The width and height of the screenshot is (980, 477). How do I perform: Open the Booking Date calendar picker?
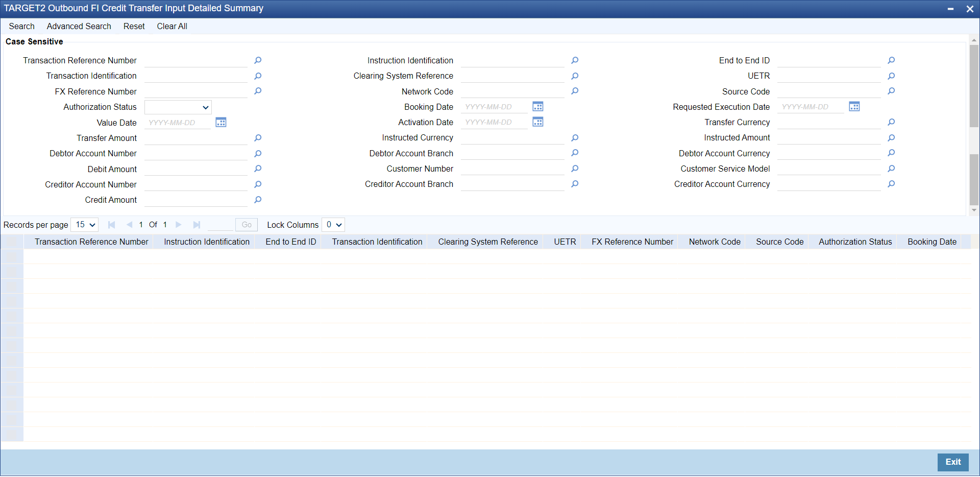[x=538, y=106]
